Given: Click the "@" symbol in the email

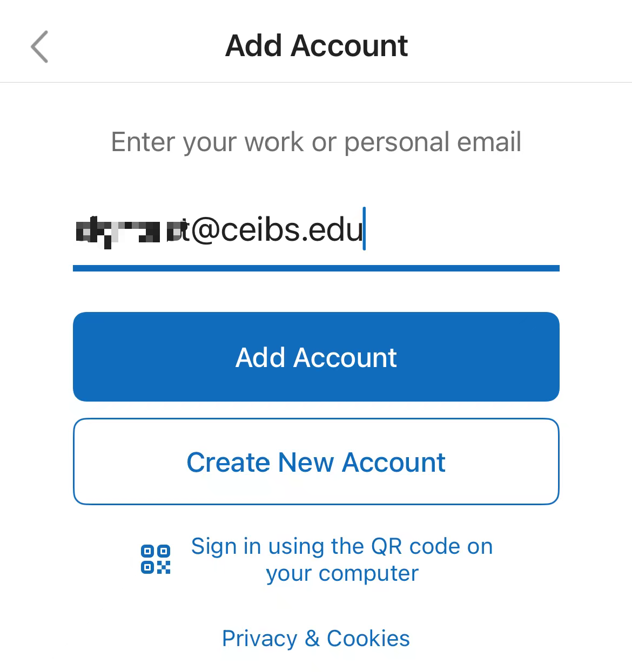Looking at the screenshot, I should tap(205, 230).
